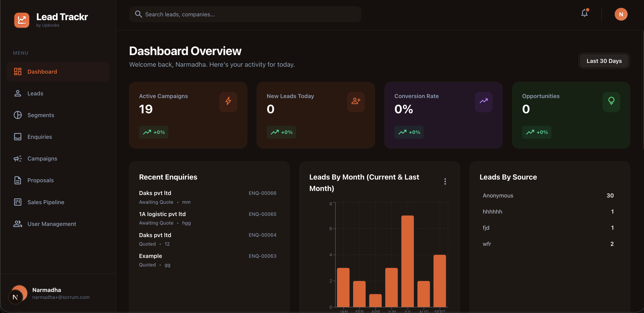This screenshot has width=644, height=313.
Task: Click the notification bell icon
Action: (584, 13)
